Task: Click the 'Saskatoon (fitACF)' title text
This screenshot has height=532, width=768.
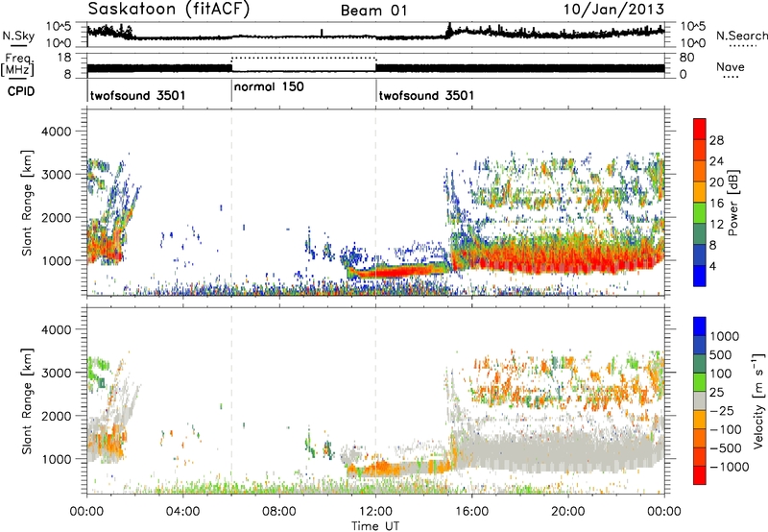Action: click(169, 10)
